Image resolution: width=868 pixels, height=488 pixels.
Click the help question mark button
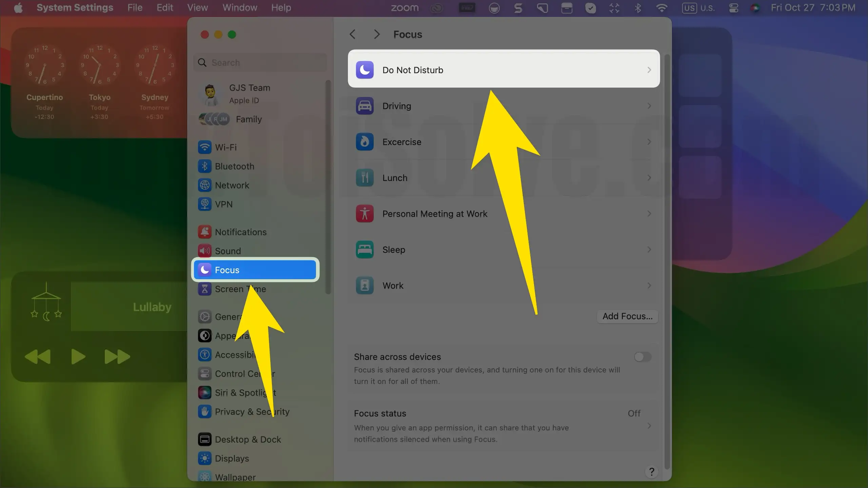coord(651,472)
